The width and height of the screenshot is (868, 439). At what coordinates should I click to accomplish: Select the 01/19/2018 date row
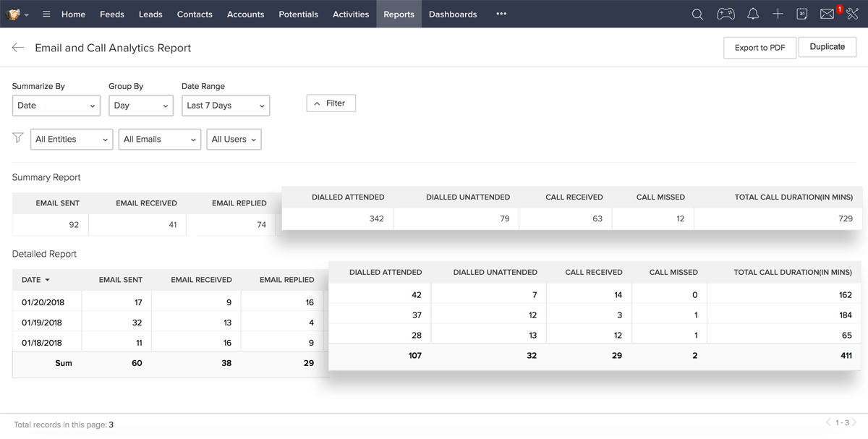click(x=42, y=323)
